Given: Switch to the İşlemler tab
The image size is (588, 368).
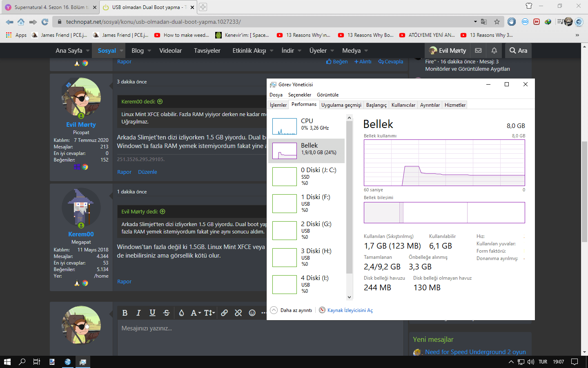Looking at the screenshot, I should pos(278,105).
